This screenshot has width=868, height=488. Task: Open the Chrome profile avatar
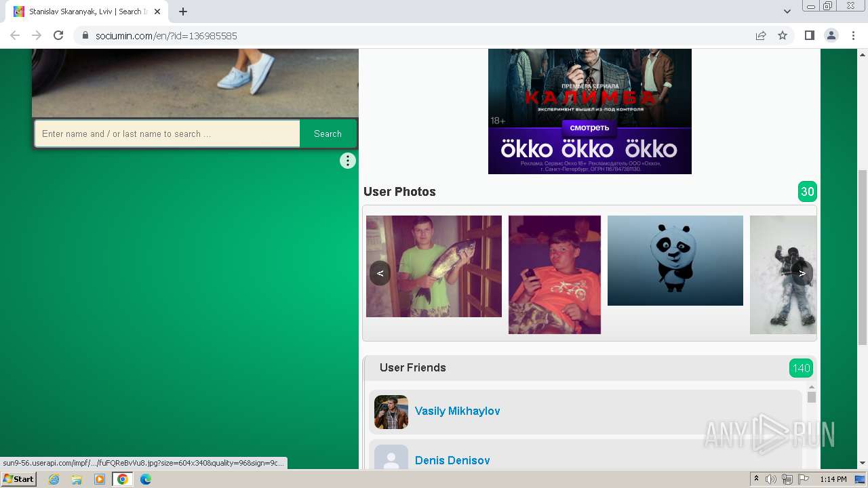pyautogui.click(x=831, y=35)
